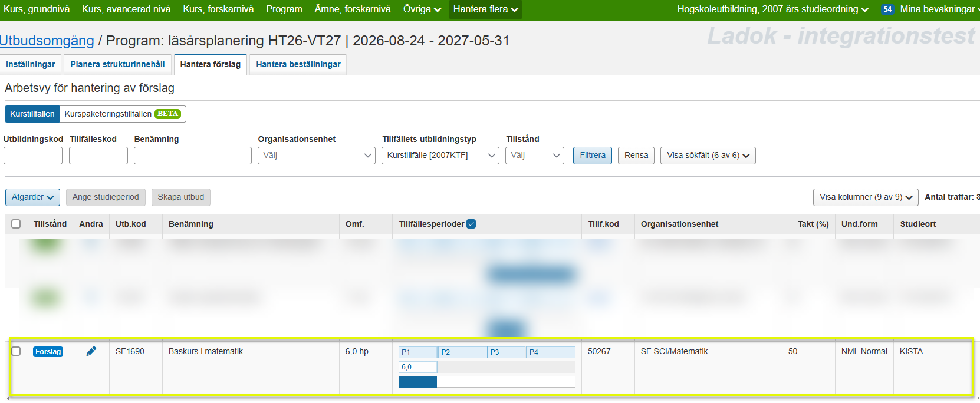Select the P3 period cell

click(x=506, y=352)
